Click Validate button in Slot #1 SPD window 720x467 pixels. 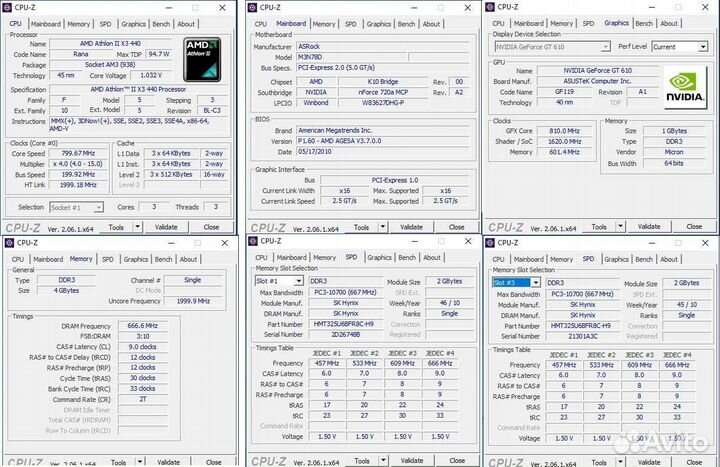(x=412, y=460)
